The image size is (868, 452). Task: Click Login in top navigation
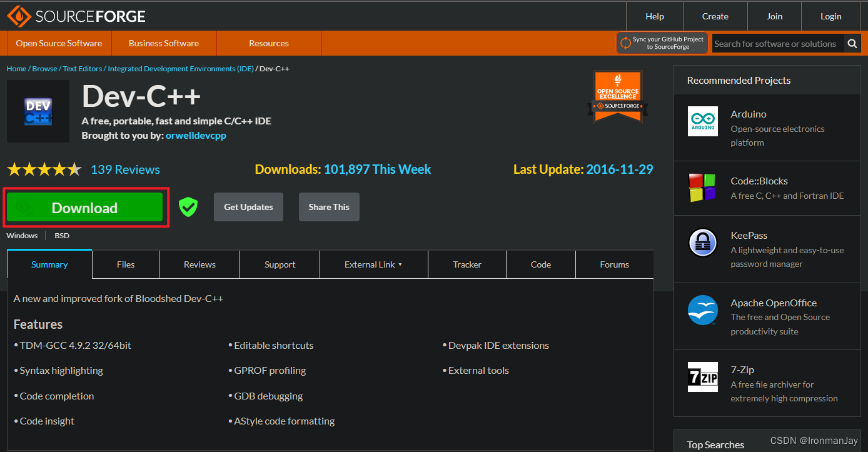pos(831,16)
